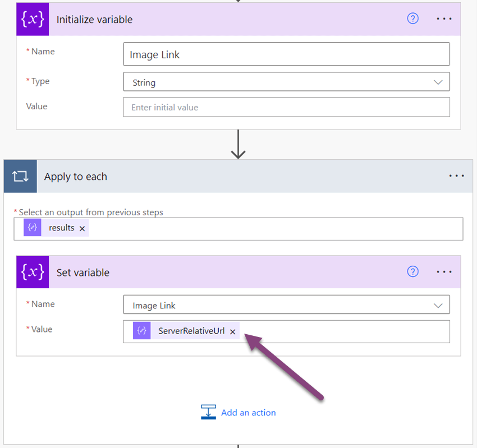Open the Set variable ellipsis menu
This screenshot has width=477, height=448.
coord(444,271)
